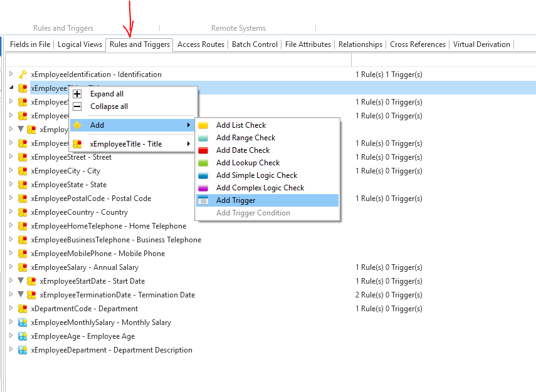Viewport: 536px width, 392px height.
Task: Choose Expand all from context menu
Action: pyautogui.click(x=132, y=94)
